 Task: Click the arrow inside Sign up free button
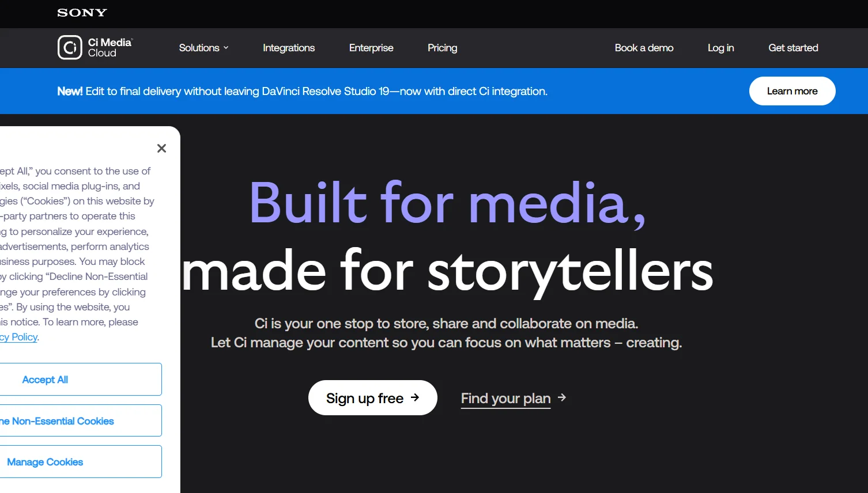[415, 397]
